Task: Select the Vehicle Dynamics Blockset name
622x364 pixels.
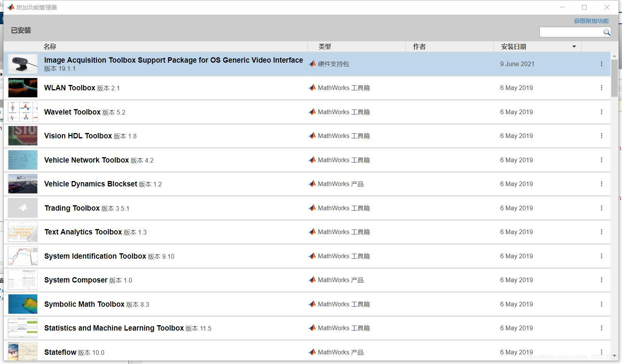Action: tap(91, 184)
